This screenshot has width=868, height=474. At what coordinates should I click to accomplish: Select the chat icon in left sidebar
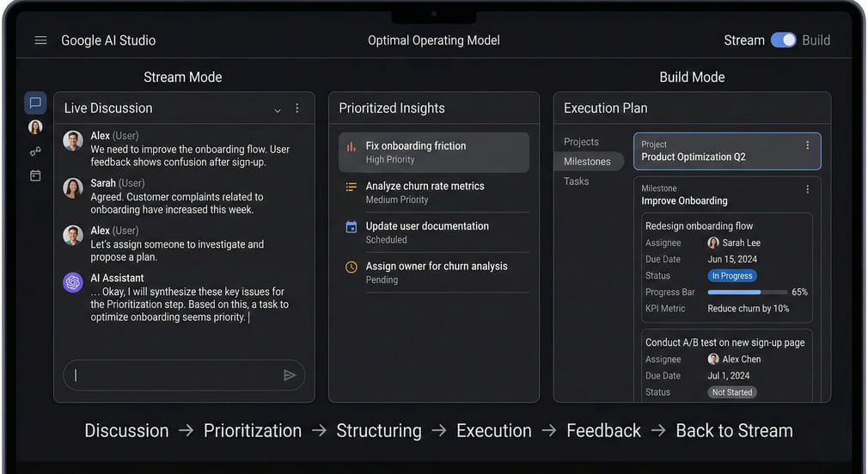point(35,103)
